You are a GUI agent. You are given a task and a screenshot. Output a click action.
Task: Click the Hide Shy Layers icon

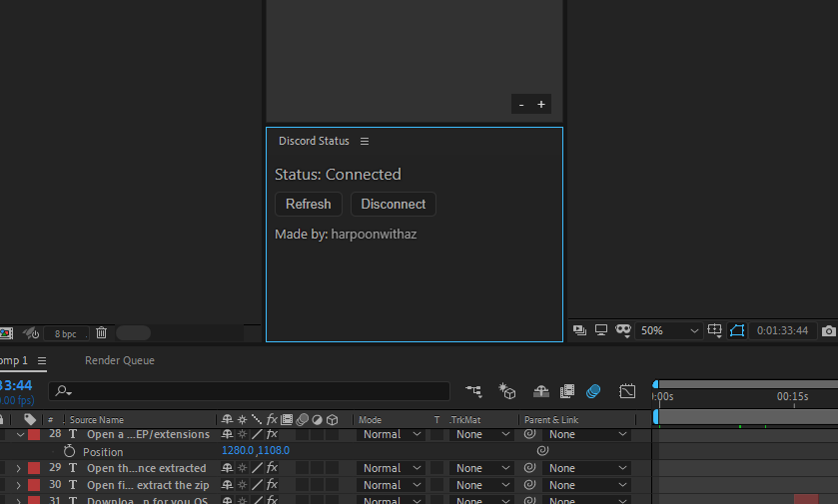pyautogui.click(x=541, y=391)
